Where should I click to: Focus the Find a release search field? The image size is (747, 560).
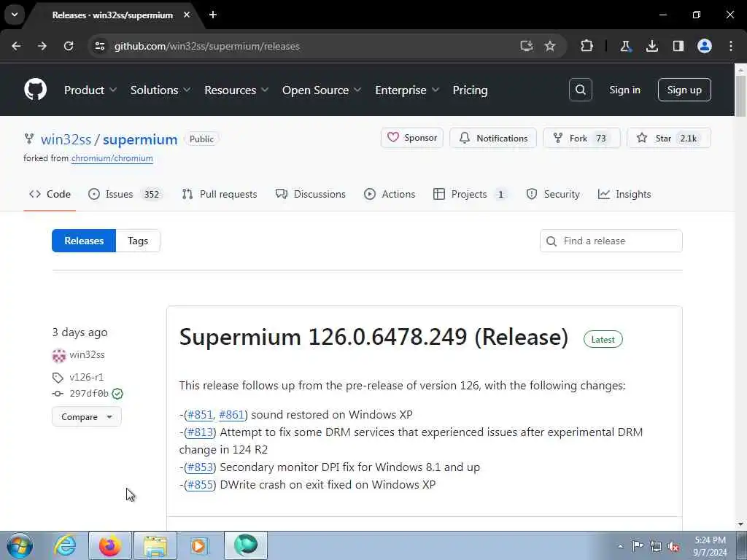point(611,241)
